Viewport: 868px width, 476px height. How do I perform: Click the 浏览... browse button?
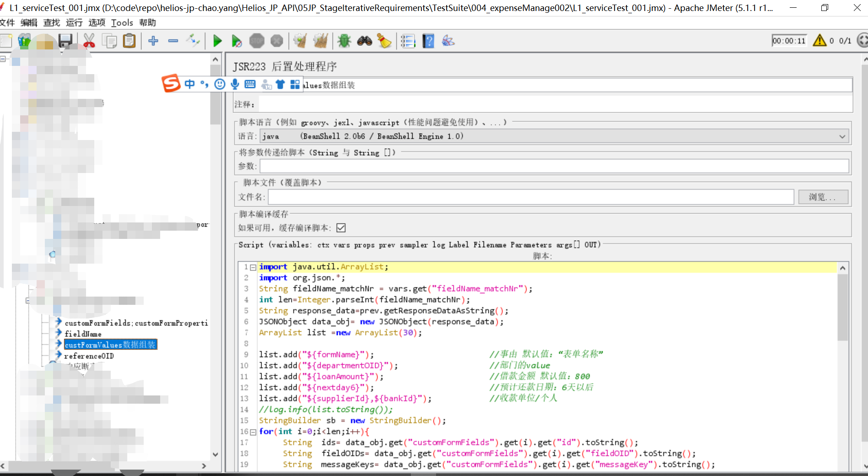tap(823, 197)
